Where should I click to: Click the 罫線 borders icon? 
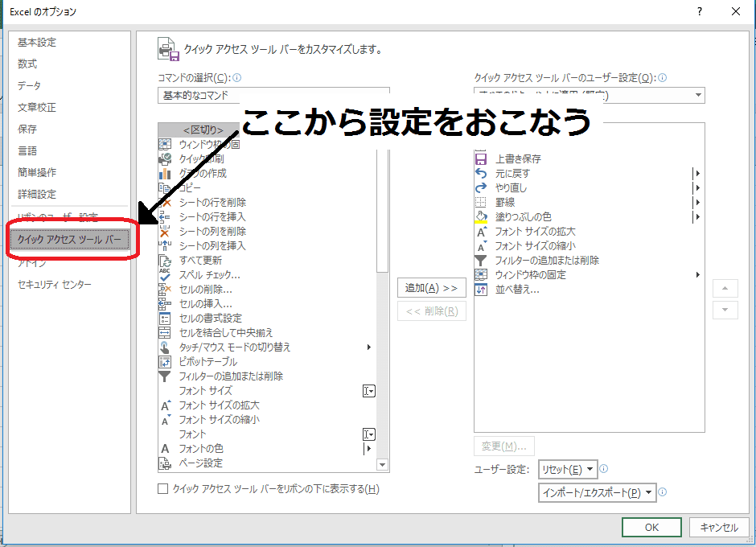tap(481, 202)
